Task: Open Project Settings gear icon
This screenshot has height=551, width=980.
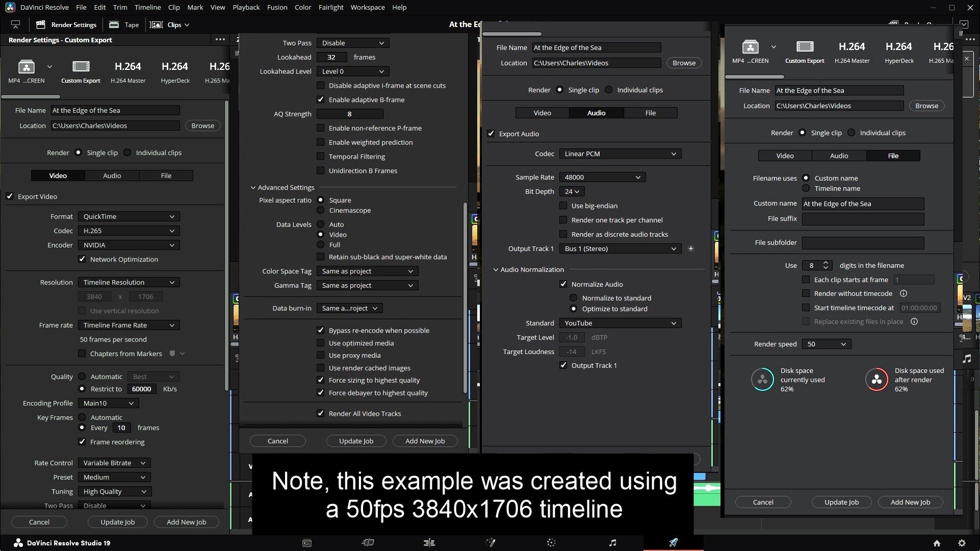Action: pos(962,543)
